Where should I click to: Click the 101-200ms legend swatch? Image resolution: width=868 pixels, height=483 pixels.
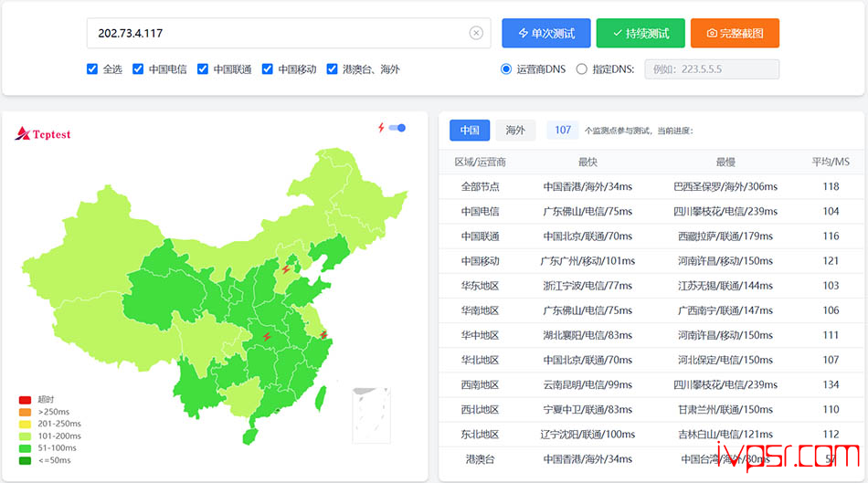tap(25, 436)
